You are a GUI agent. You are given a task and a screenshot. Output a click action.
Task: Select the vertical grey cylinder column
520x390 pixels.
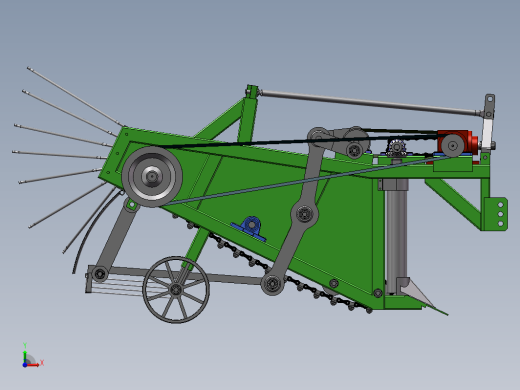tap(396, 236)
